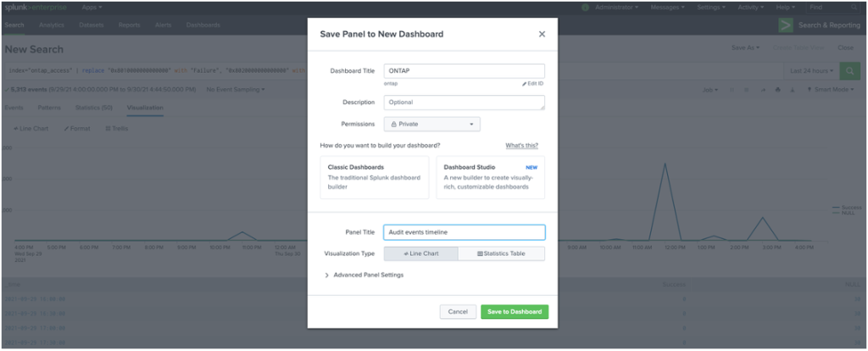Edit the Dashboard Title field containing ONTAP
Screen dimensions: 868x351
464,71
